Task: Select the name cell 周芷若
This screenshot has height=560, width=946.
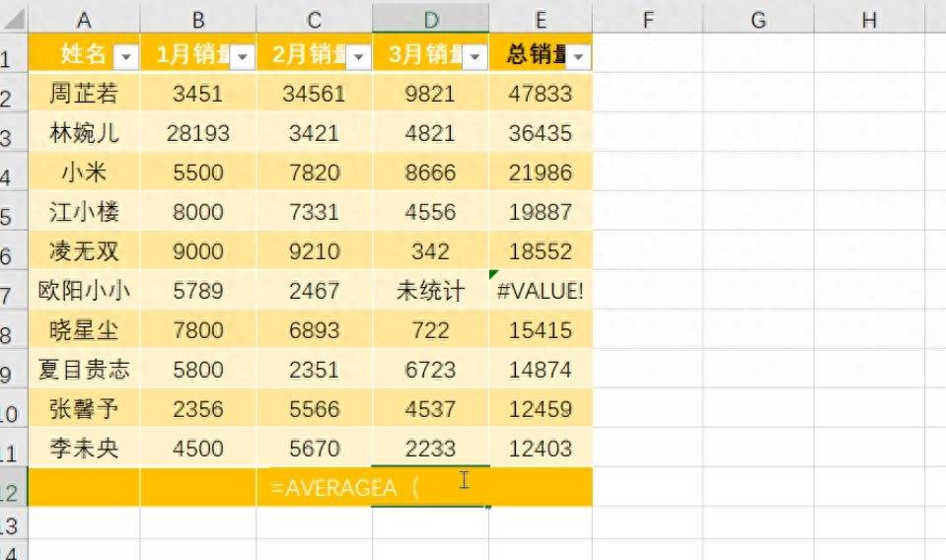Action: coord(84,94)
